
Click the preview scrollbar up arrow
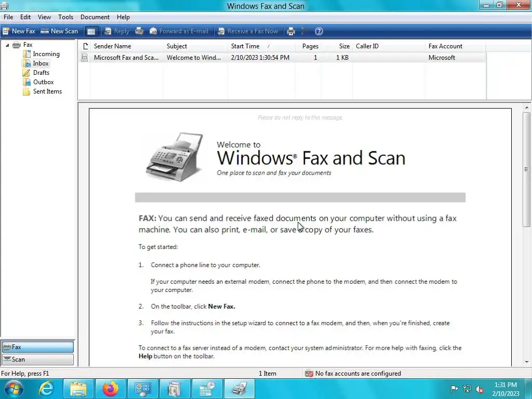(x=527, y=108)
